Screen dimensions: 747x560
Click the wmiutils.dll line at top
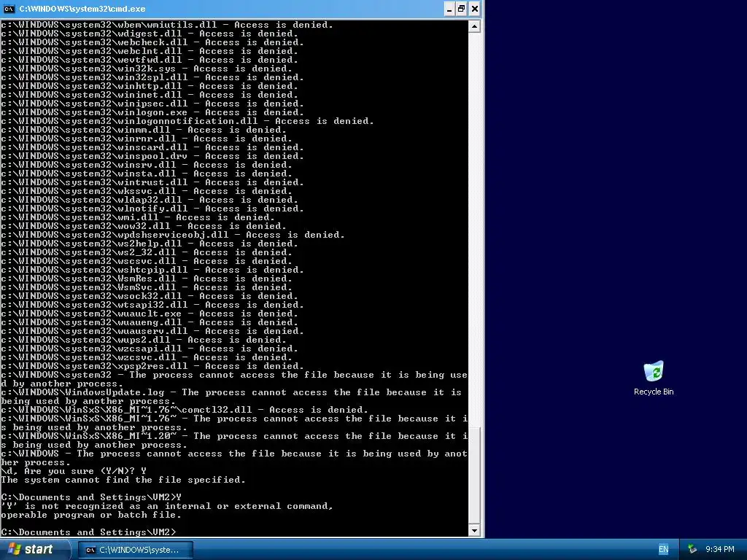(167, 25)
